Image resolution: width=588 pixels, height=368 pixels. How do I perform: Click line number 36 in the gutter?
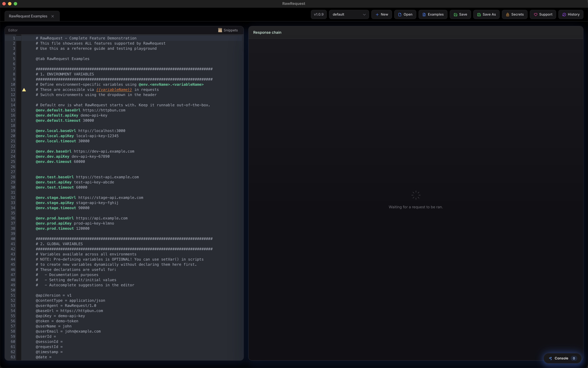click(x=13, y=218)
